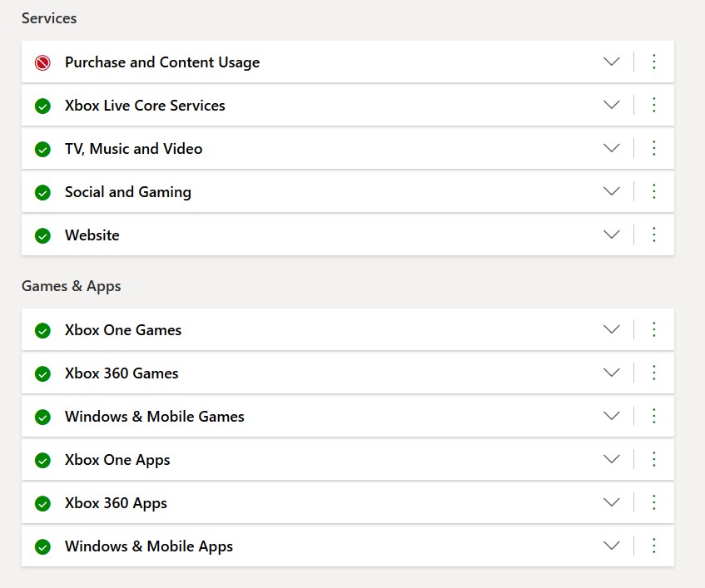Select the Social and Gaming service label
Image resolution: width=705 pixels, height=588 pixels.
(128, 192)
